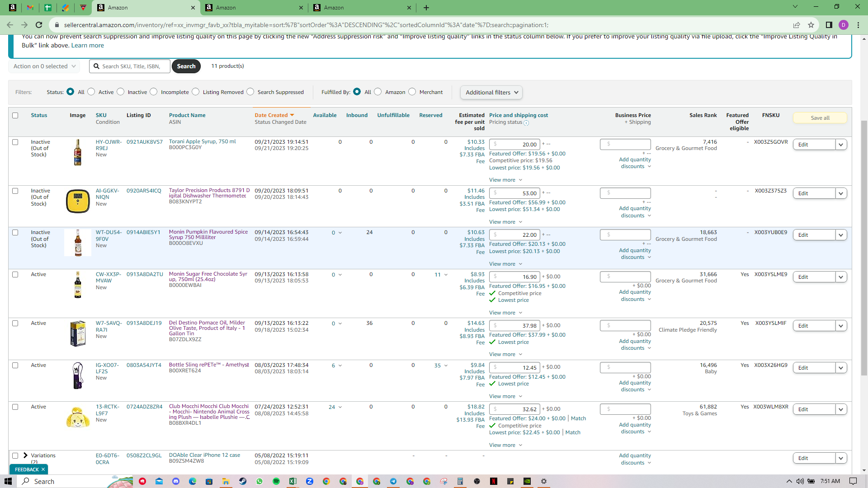Switch to the third Amazon tab

coord(362,8)
